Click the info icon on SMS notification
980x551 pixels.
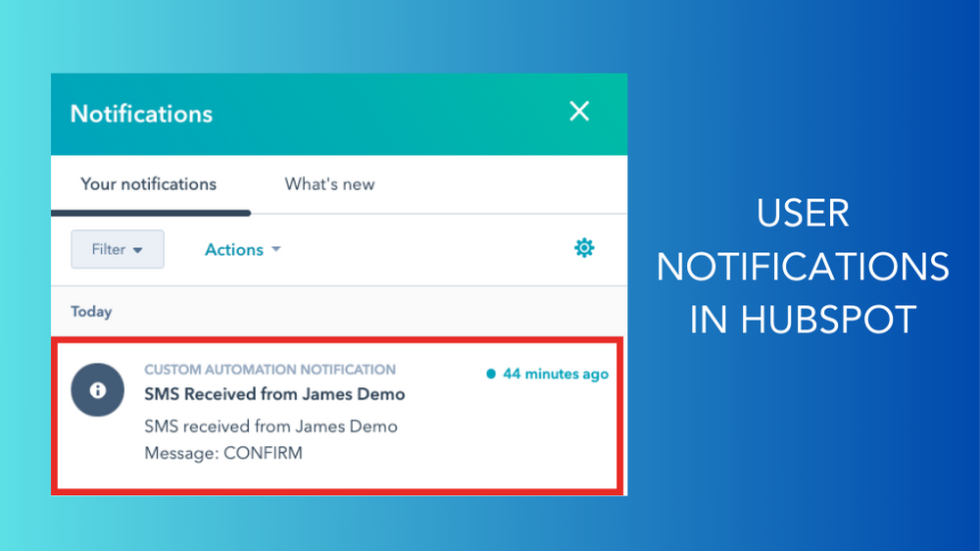[x=97, y=389]
